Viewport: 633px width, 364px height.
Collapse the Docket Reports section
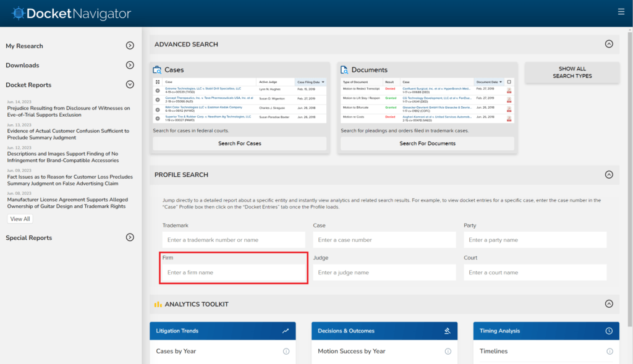[130, 84]
